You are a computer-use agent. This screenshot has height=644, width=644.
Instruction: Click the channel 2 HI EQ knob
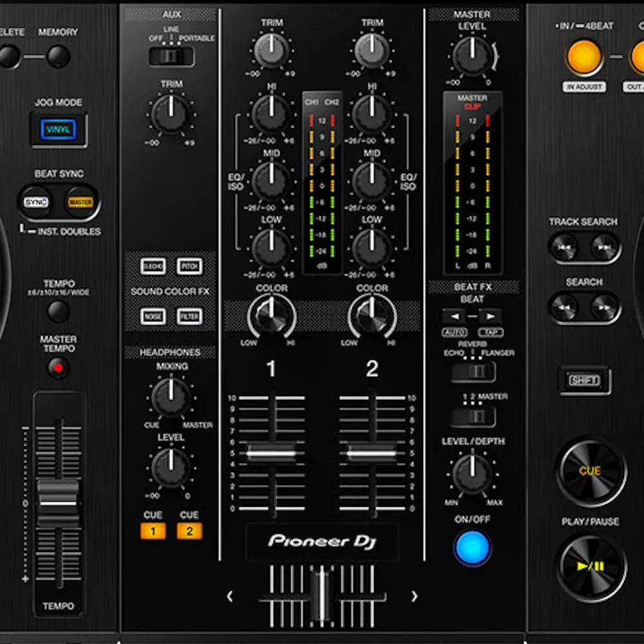(372, 114)
